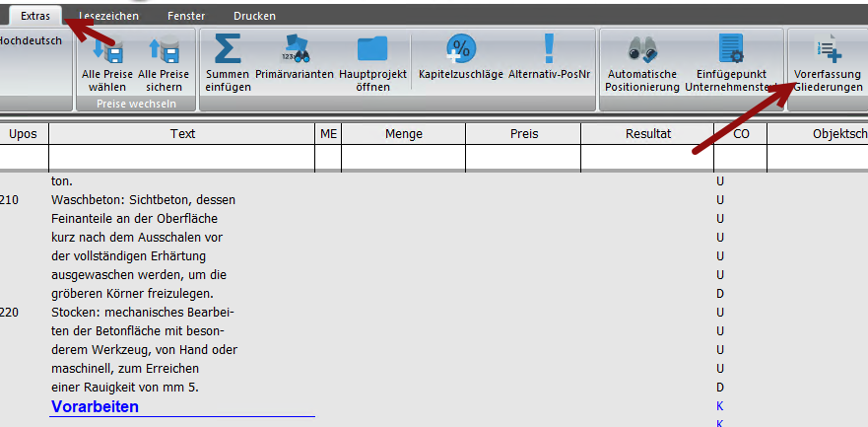Screen dimensions: 868x427
Task: Select the Drucken ribbon tab
Action: pos(254,16)
